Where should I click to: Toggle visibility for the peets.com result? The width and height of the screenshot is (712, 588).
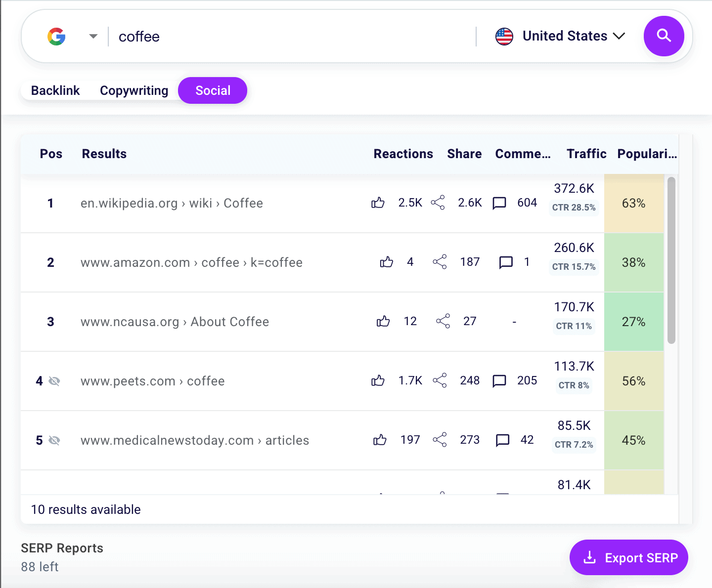pos(55,381)
